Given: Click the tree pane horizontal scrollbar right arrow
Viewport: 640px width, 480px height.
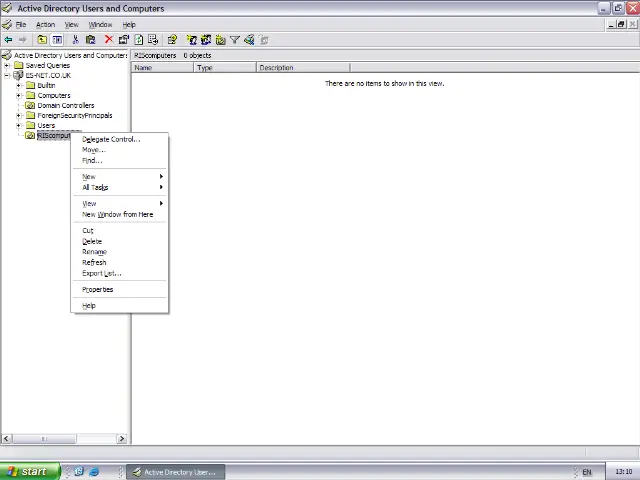Looking at the screenshot, I should coord(122,438).
